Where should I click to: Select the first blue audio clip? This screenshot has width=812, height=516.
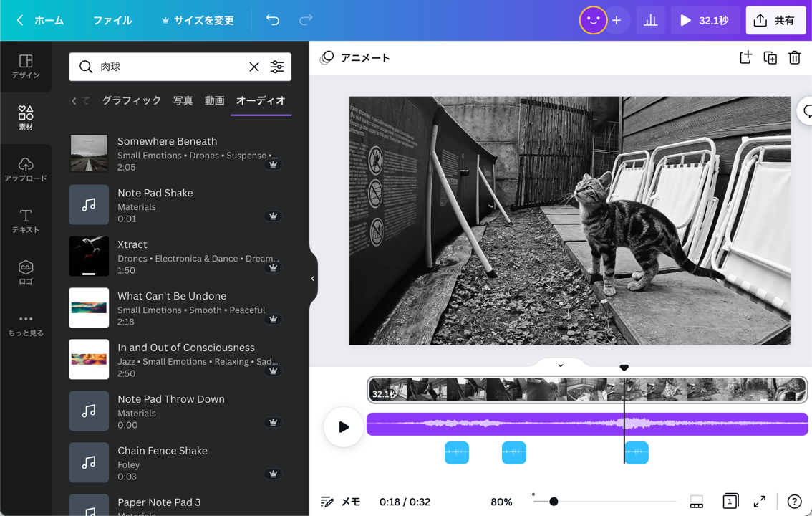tap(457, 452)
